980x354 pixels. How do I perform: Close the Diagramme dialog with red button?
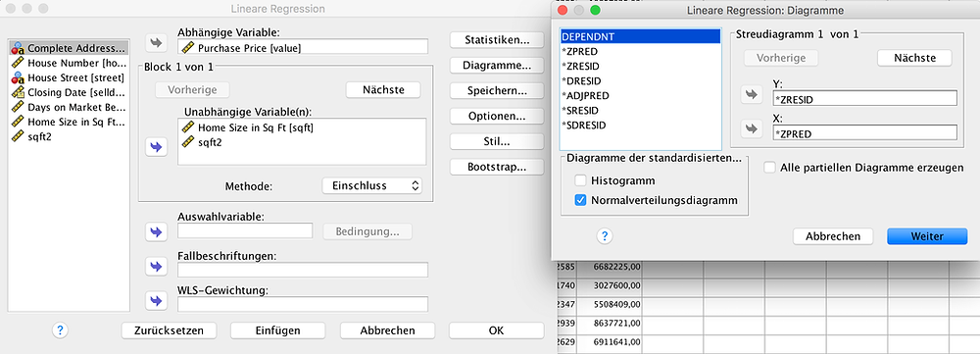pos(563,10)
